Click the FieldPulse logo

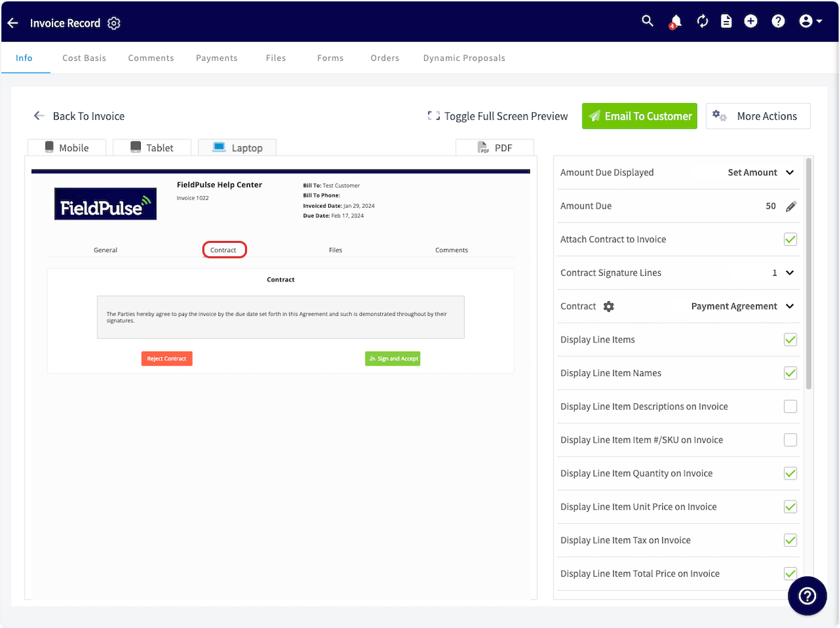click(105, 204)
